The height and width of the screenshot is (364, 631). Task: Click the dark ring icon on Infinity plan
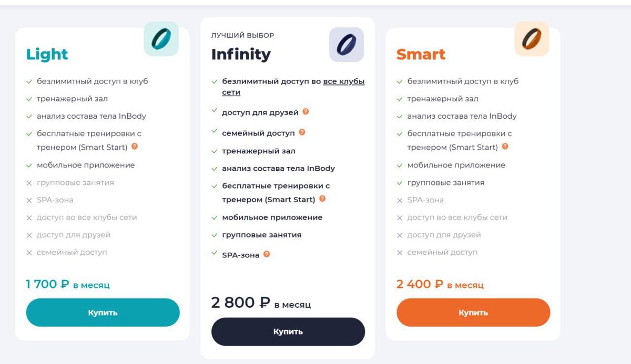(x=346, y=44)
